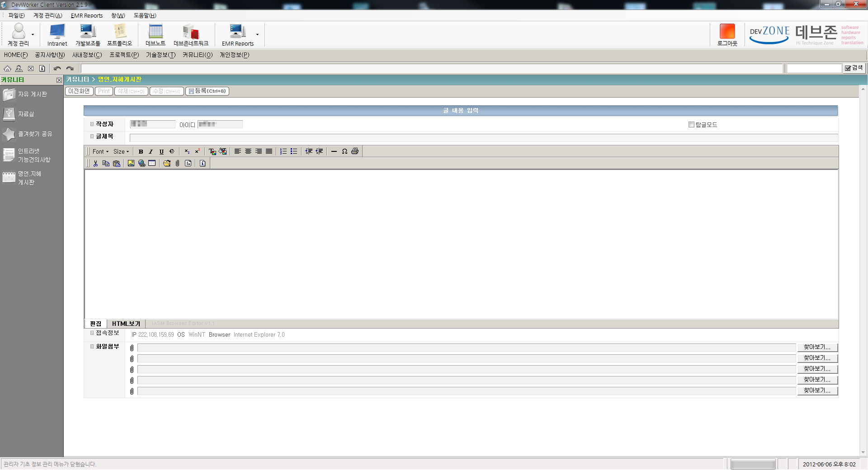Center-align text in the editor
The height and width of the screenshot is (470, 868).
pyautogui.click(x=248, y=151)
